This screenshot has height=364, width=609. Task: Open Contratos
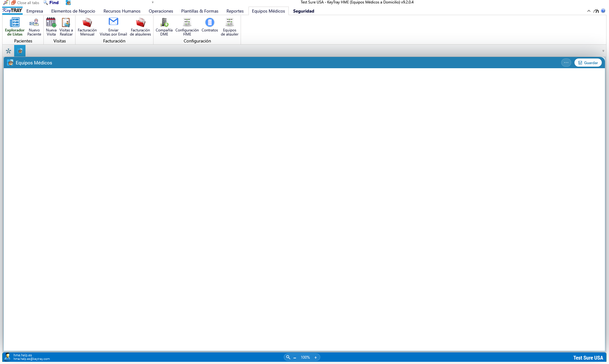pyautogui.click(x=210, y=25)
